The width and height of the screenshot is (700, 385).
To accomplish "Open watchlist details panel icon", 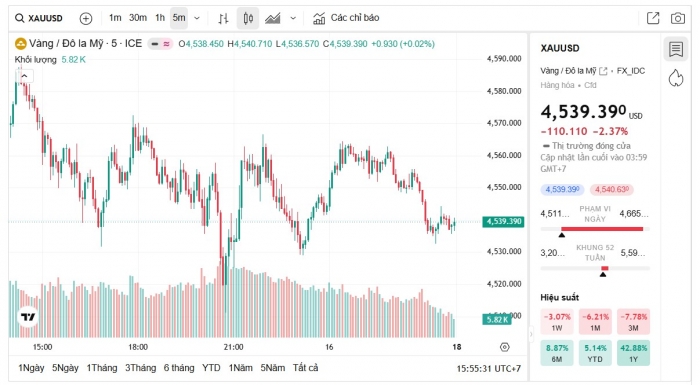I will point(676,49).
